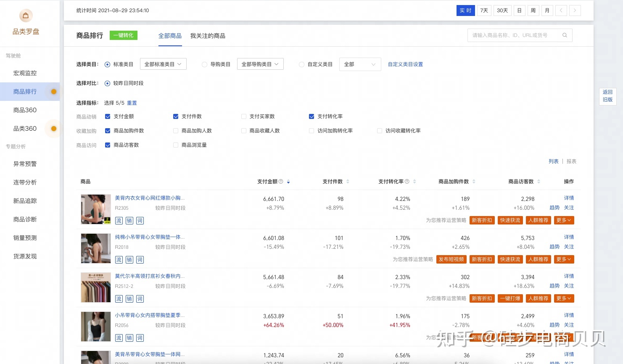
Task: Check the 支付买家数 metric checkbox
Action: pyautogui.click(x=244, y=116)
